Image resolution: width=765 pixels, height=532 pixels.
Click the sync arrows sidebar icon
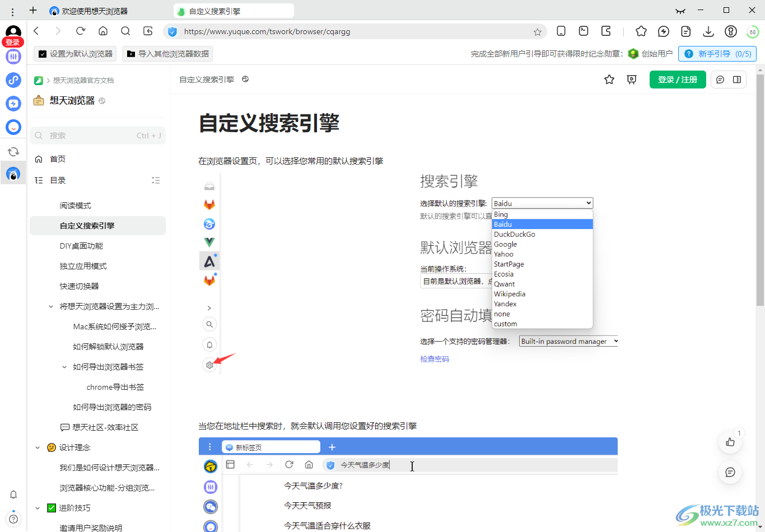[x=13, y=151]
